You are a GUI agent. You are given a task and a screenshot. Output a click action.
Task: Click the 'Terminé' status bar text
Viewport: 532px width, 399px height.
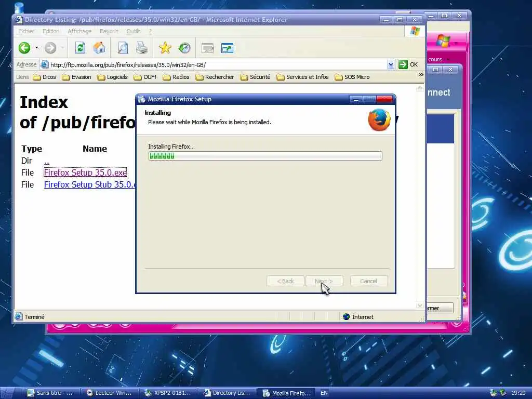[x=34, y=317]
